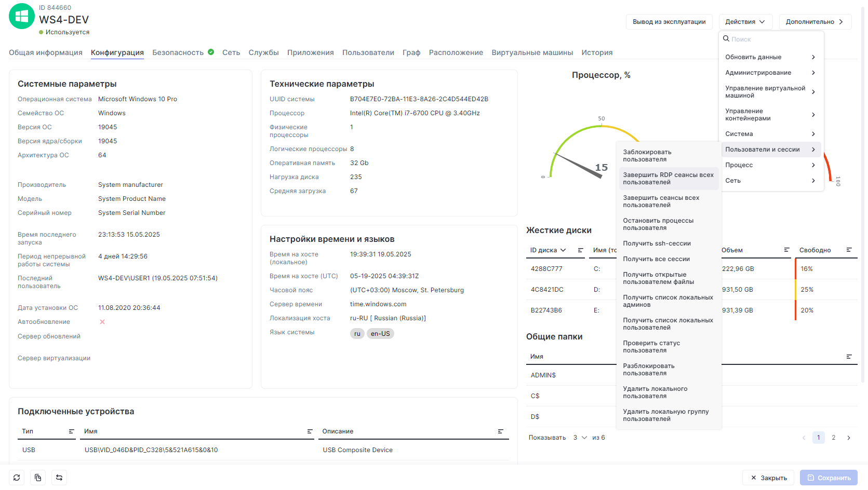This screenshot has height=490, width=868.
Task: Open the Действия dropdown
Action: (745, 22)
